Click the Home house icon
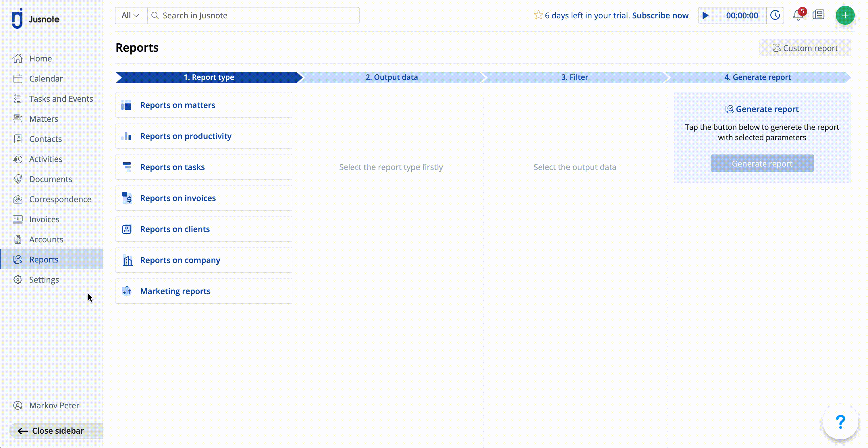 [18, 58]
